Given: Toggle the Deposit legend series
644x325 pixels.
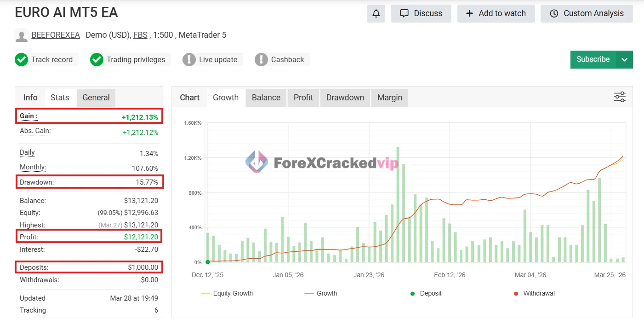Looking at the screenshot, I should pyautogui.click(x=426, y=293).
